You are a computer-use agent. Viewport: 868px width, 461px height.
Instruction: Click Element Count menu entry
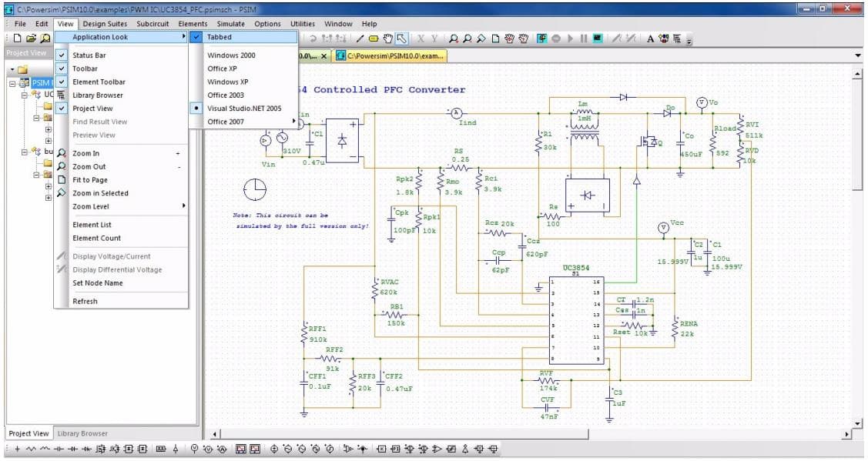point(121,238)
